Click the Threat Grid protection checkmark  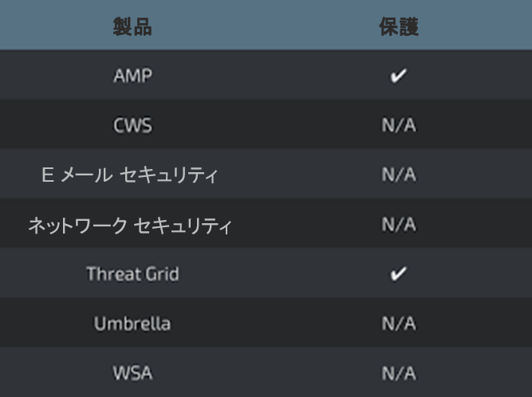click(x=399, y=274)
